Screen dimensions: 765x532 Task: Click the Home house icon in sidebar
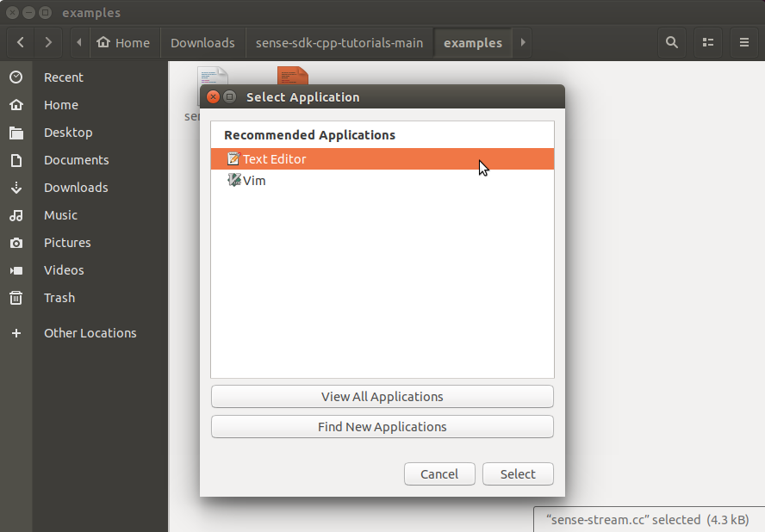click(16, 105)
